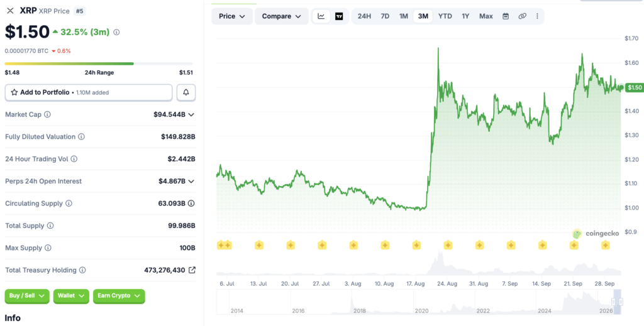This screenshot has height=326, width=644.
Task: Select the 1M time range
Action: pos(403,16)
